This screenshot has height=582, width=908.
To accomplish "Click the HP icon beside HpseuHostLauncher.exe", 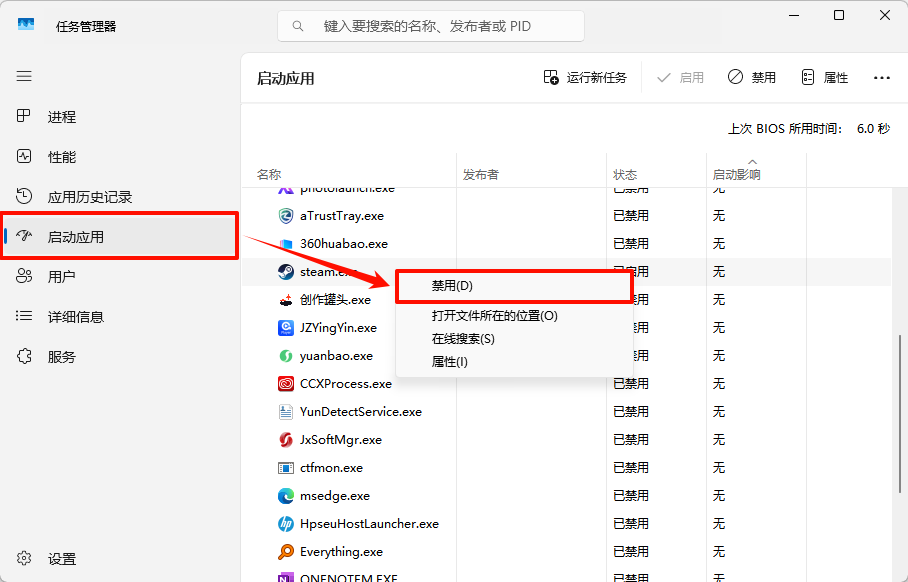I will click(287, 523).
